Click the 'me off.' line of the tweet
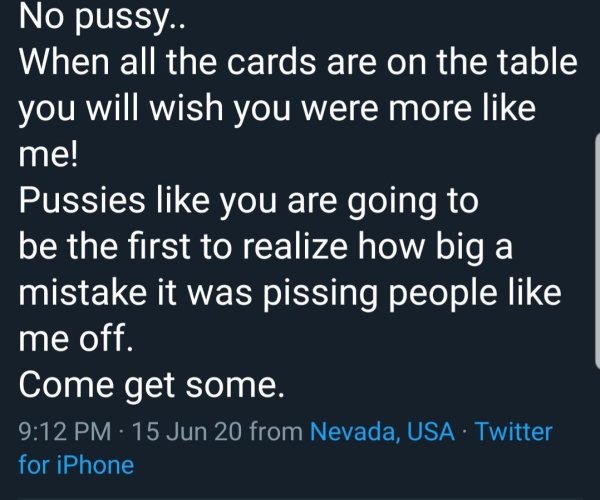 [x=76, y=339]
